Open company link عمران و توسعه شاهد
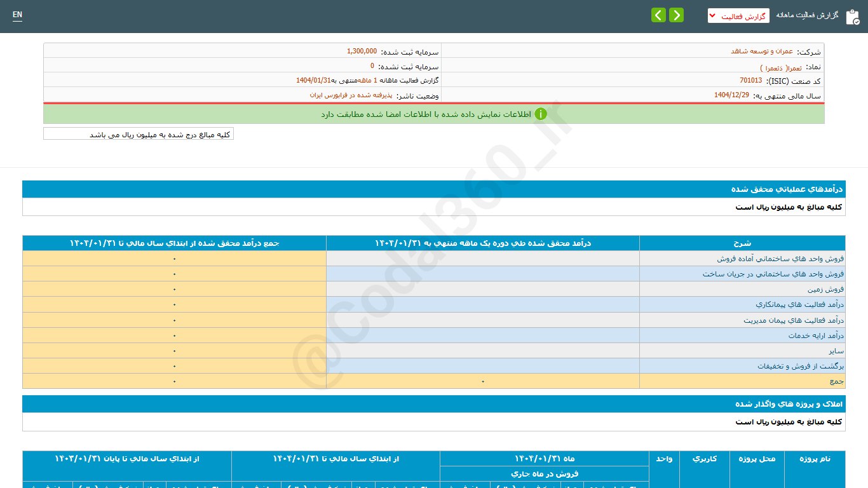 761,51
